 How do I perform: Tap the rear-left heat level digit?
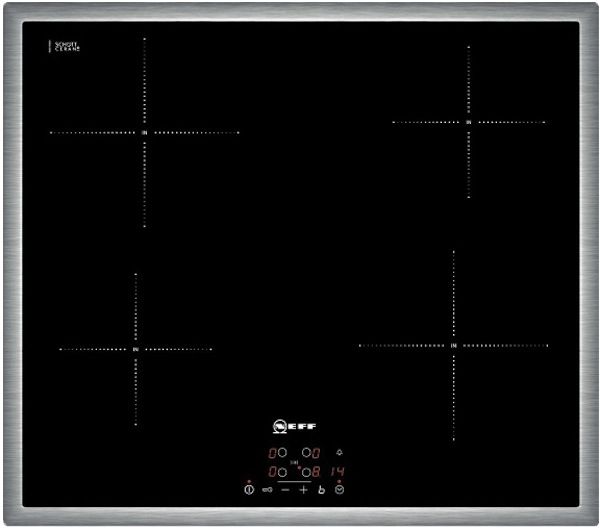[272, 453]
